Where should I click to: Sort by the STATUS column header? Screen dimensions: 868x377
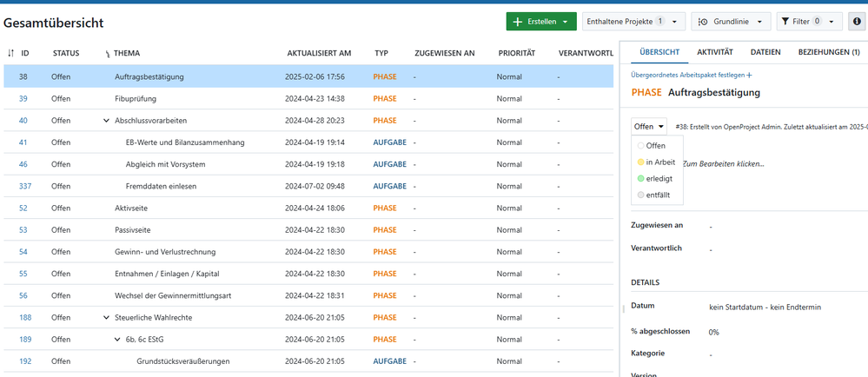(66, 54)
